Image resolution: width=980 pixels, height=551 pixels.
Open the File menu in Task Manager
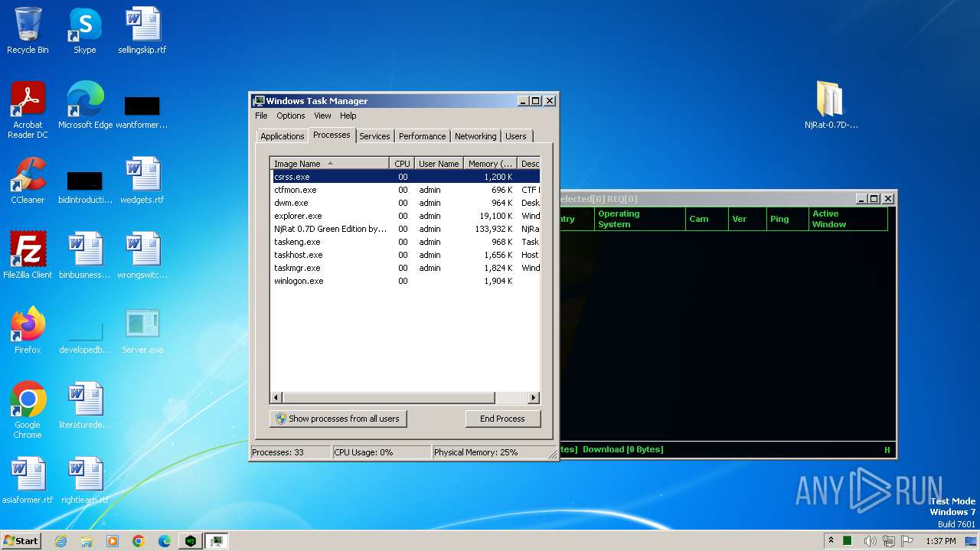(261, 116)
